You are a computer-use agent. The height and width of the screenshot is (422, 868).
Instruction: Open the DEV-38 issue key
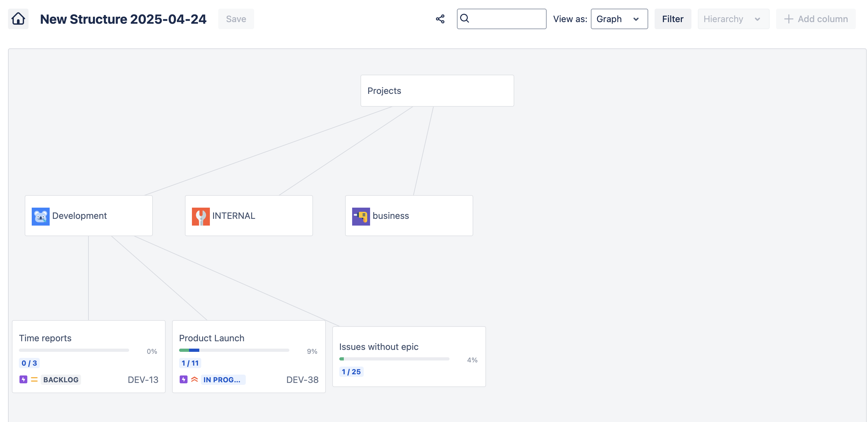coord(302,379)
